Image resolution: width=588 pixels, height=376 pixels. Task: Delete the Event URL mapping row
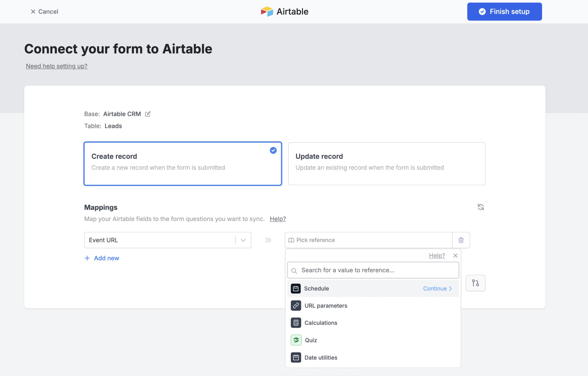coord(461,240)
